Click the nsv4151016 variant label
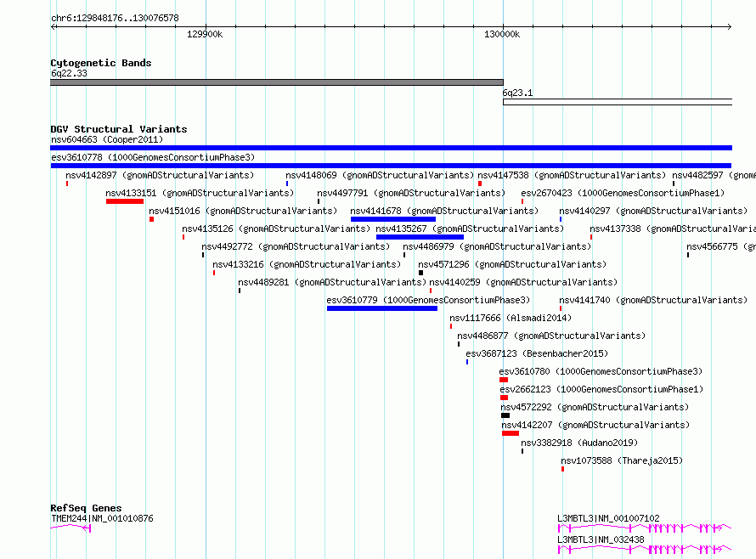The image size is (756, 559). pyautogui.click(x=243, y=211)
